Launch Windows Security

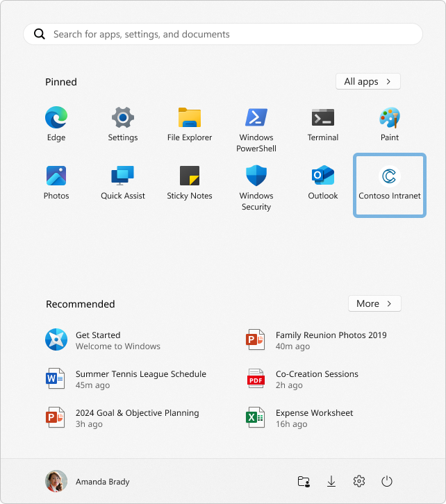point(256,187)
